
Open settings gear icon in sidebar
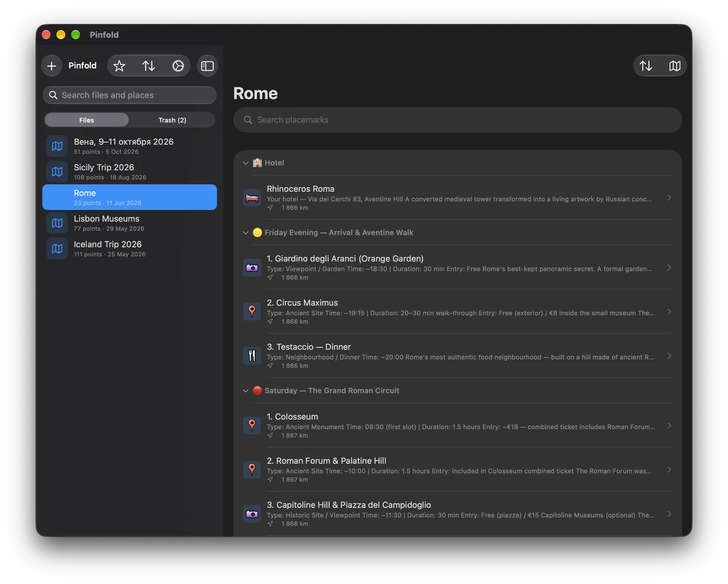[178, 66]
